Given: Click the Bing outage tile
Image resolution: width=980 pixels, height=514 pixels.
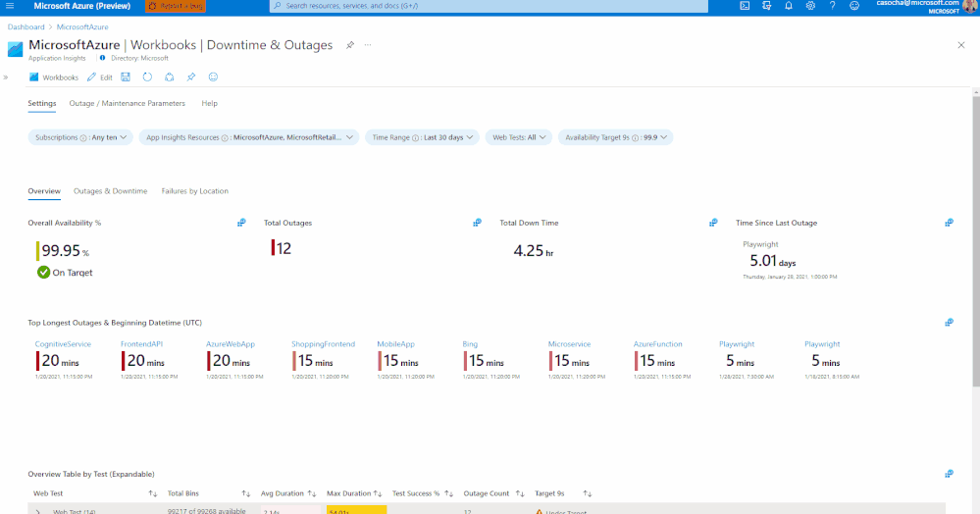Looking at the screenshot, I should pos(491,361).
